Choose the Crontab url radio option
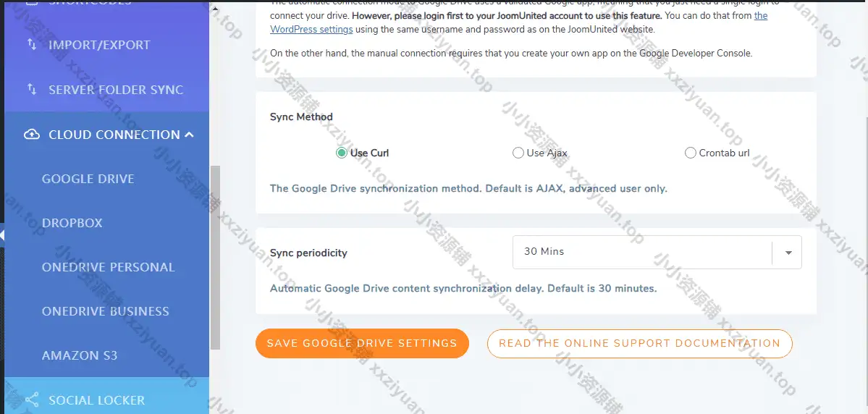868x414 pixels. click(x=690, y=153)
